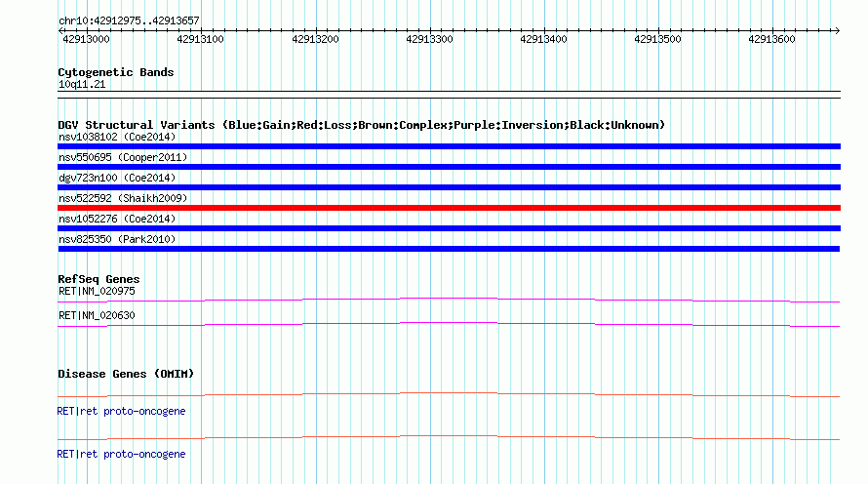
Task: Select the red nsv522592 (Shaikh2009) loss bar
Action: tap(449, 208)
